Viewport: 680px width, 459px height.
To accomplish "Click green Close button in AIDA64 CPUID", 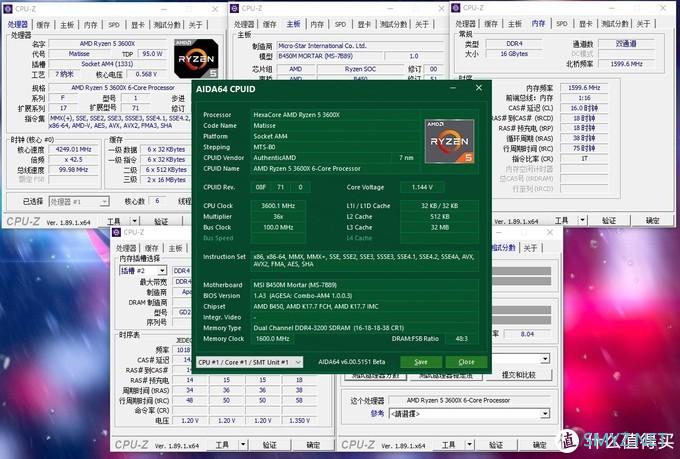I will click(x=466, y=362).
